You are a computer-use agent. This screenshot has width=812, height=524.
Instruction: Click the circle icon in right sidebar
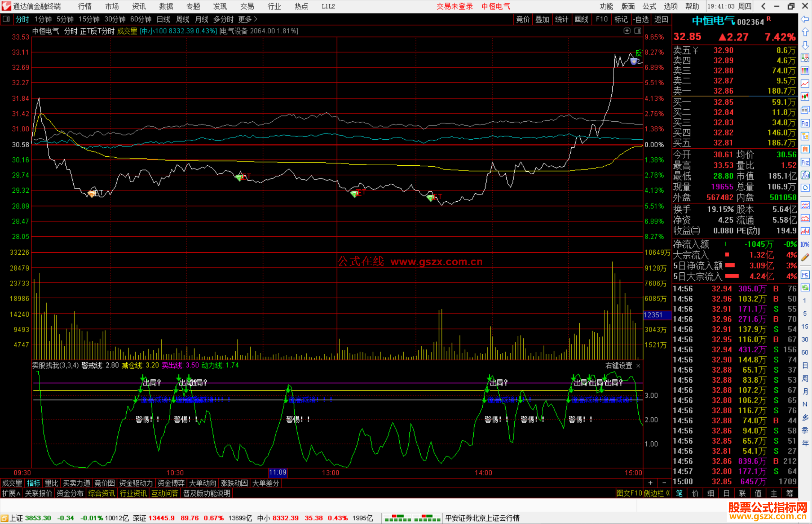pyautogui.click(x=805, y=188)
